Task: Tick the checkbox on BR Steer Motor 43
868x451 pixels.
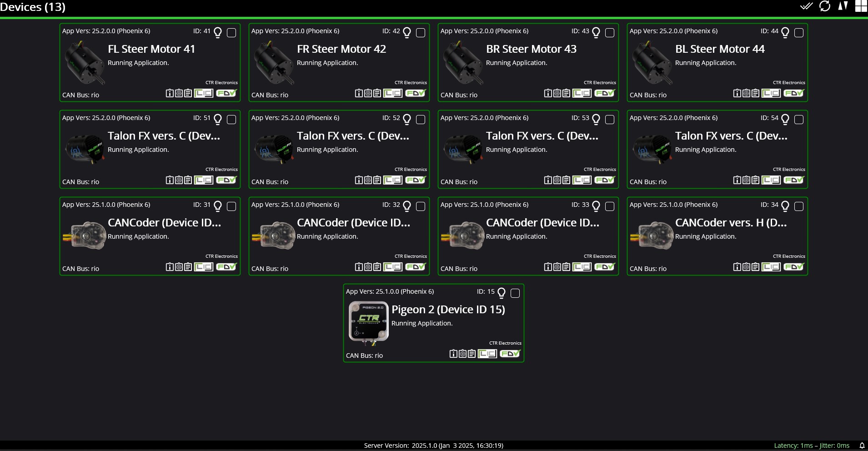Action: [x=610, y=33]
